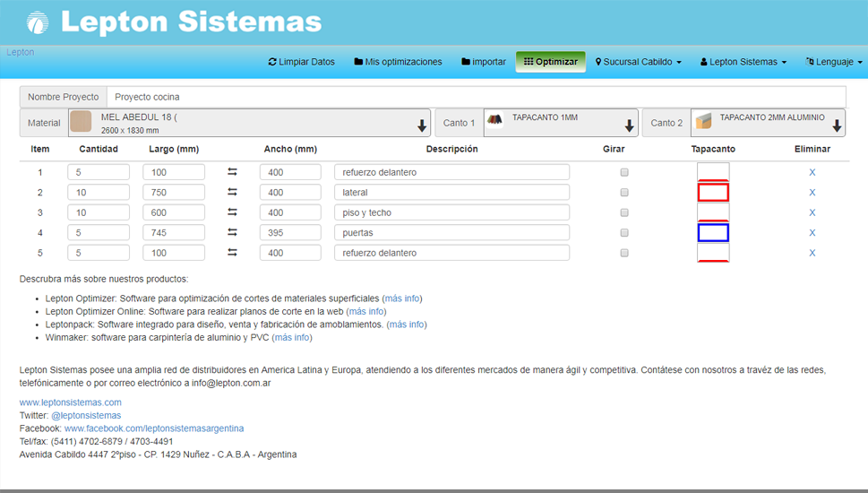This screenshot has width=868, height=493.
Task: Click Largo field showing 600
Action: tap(174, 212)
